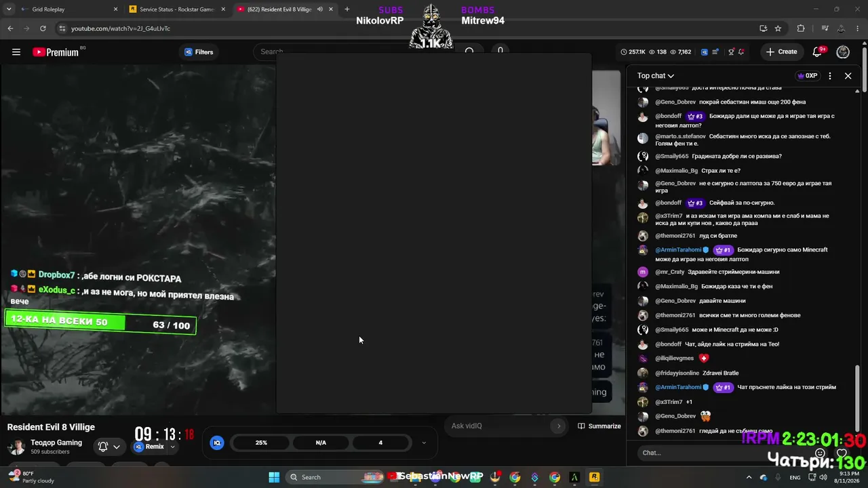The height and width of the screenshot is (488, 868).
Task: Click the vidIQ trophy icon
Action: (x=731, y=52)
